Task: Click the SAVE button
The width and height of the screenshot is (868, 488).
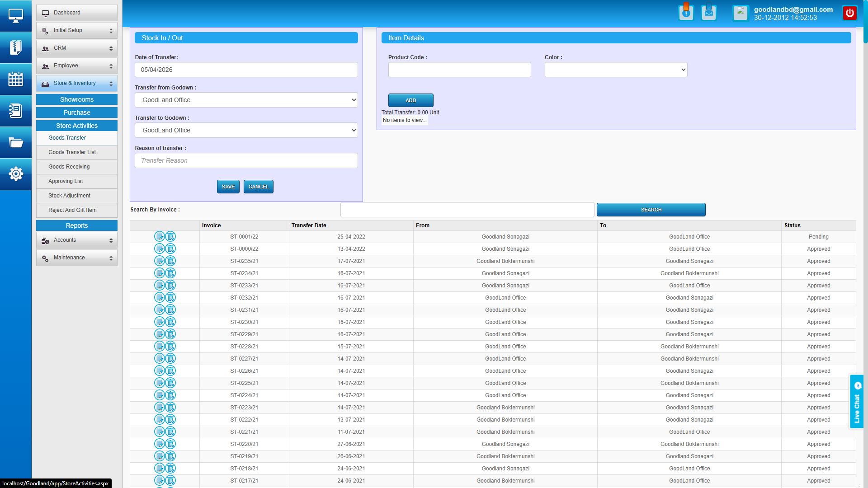Action: 228,186
